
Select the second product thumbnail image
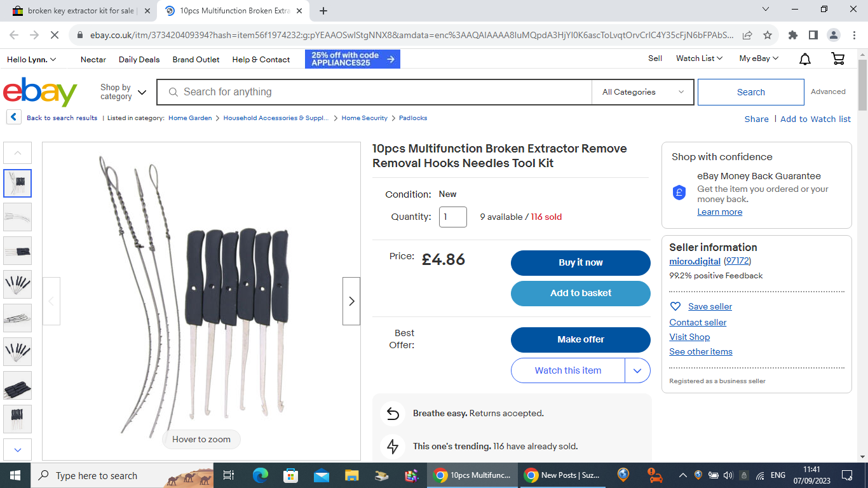tap(18, 217)
